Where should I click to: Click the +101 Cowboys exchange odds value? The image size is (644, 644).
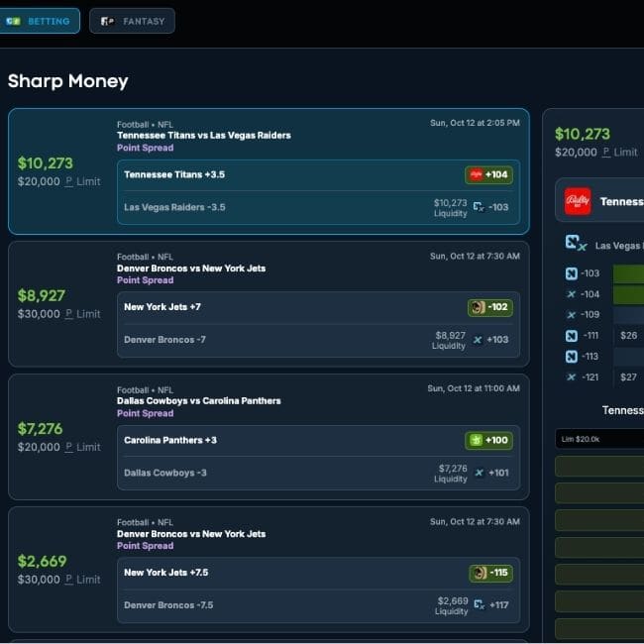(498, 473)
